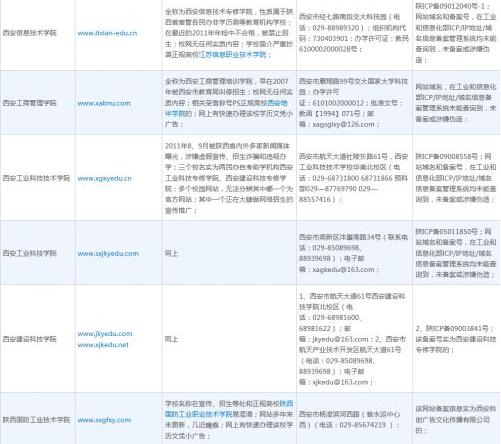This screenshot has height=444, width=501.
Task: Open the www.xjkedu.net link
Action: 103,345
